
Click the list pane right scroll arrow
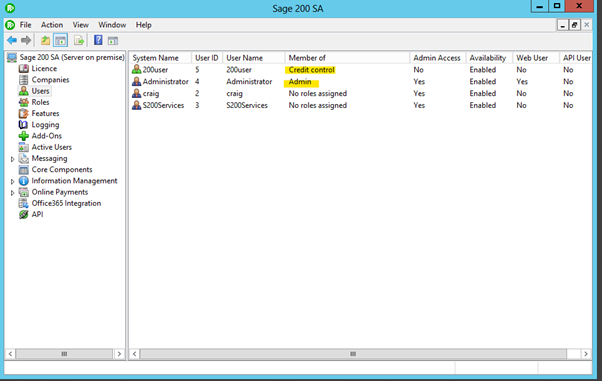click(585, 354)
